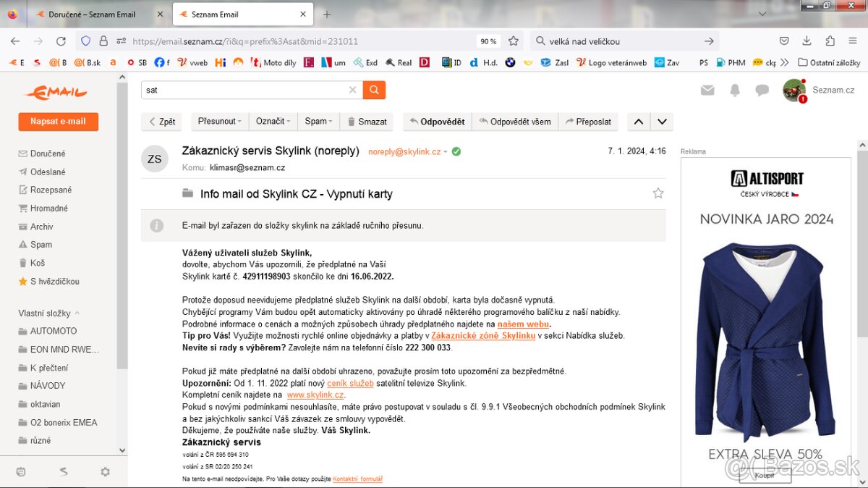Click the 90% zoom level indicator
868x488 pixels.
point(488,41)
